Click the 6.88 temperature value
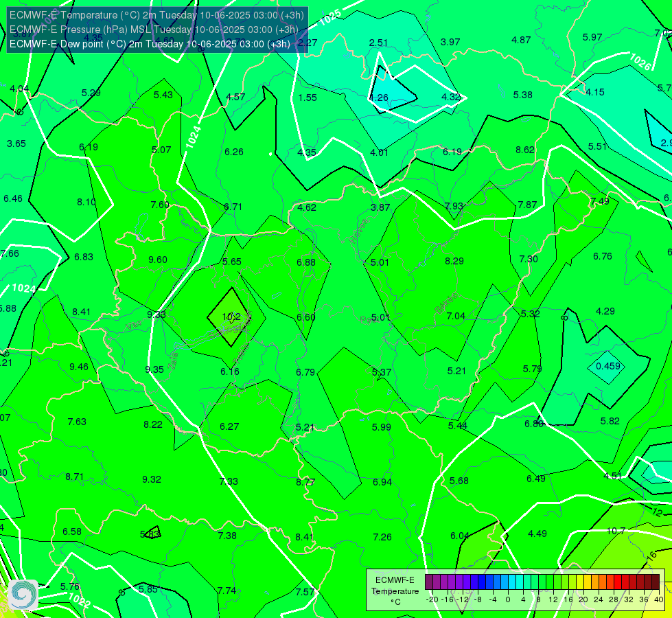The height and width of the screenshot is (618, 672). coord(306,262)
